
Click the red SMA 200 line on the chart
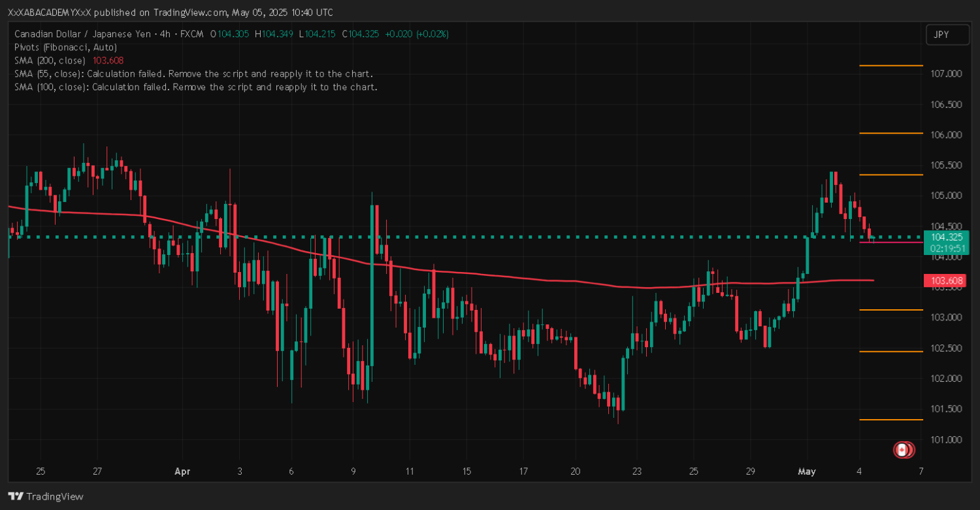point(523,279)
